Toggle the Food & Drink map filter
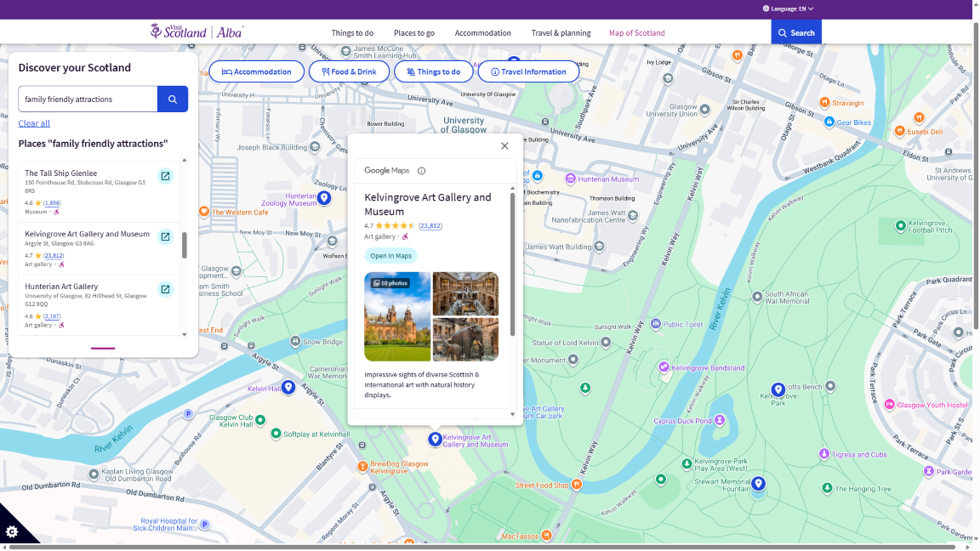980x551 pixels. tap(349, 72)
